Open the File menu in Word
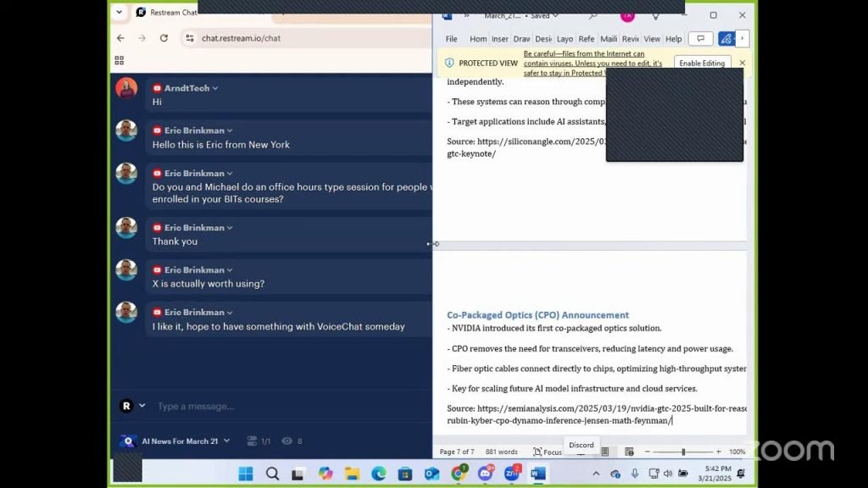 [452, 39]
